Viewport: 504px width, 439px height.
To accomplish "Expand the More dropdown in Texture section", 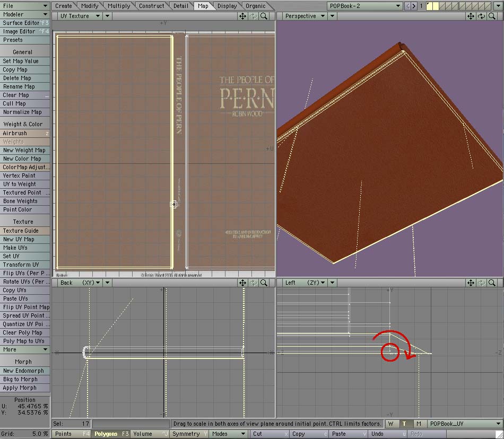I will 25,349.
